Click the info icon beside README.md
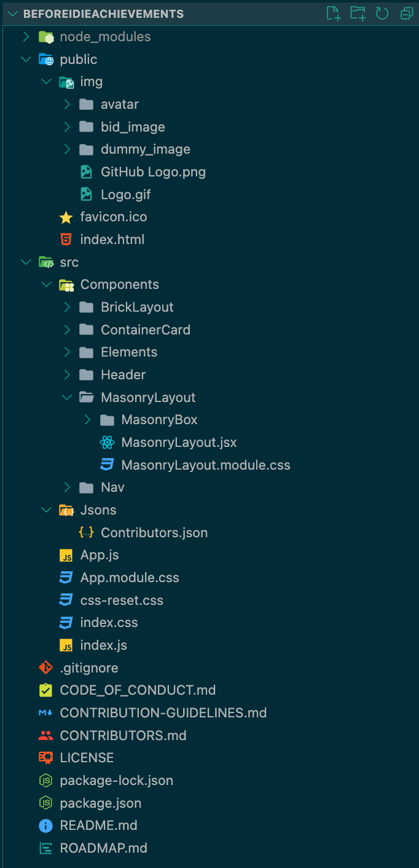Viewport: 419px width, 868px height. tap(45, 826)
